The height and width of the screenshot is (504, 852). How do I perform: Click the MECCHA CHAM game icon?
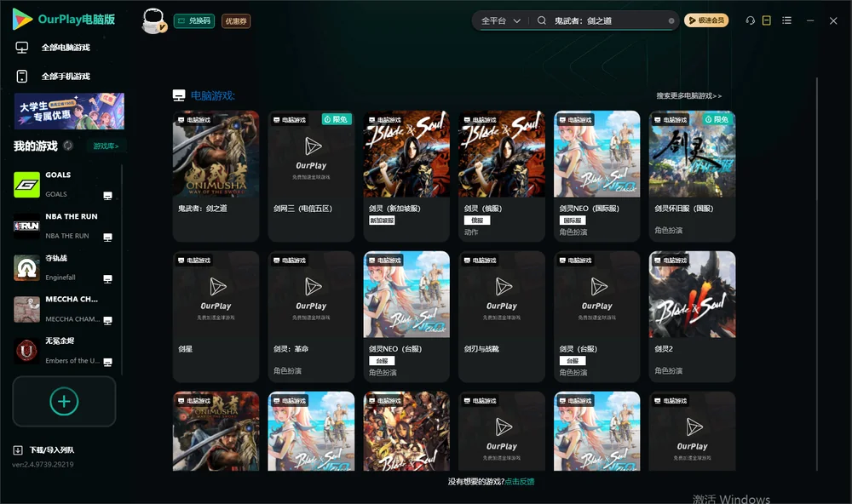click(26, 310)
